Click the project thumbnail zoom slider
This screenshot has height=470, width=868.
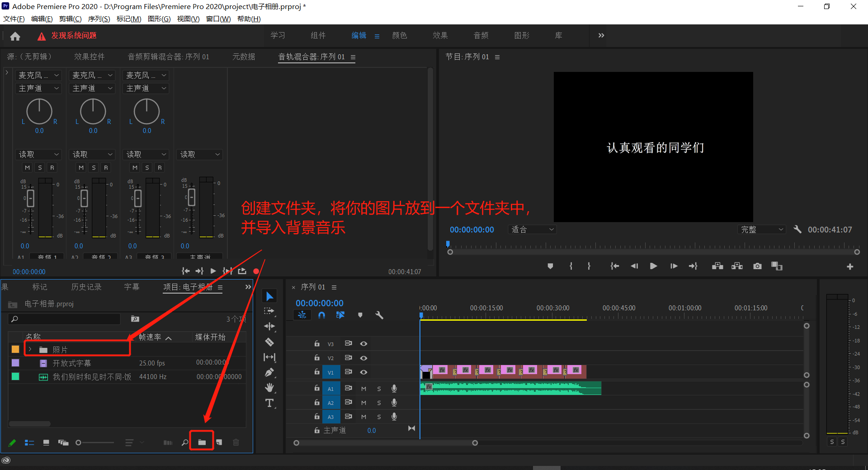click(79, 442)
